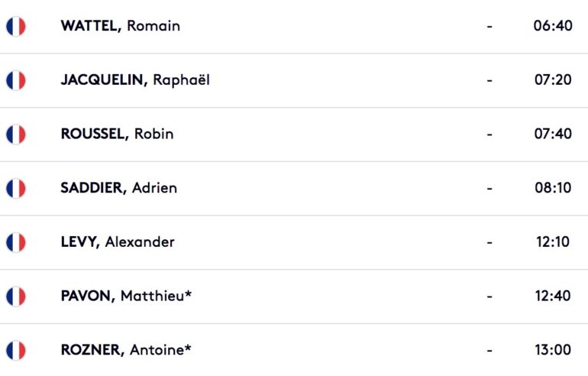The width and height of the screenshot is (588, 376).
Task: Select PAVON, Matthieu* name
Action: coord(126,296)
